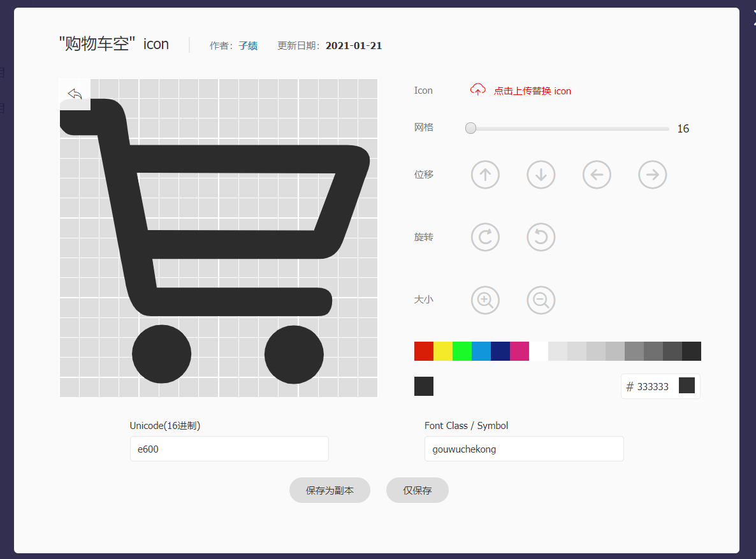Pick the magenta palette swatch
This screenshot has width=756, height=559.
point(520,351)
